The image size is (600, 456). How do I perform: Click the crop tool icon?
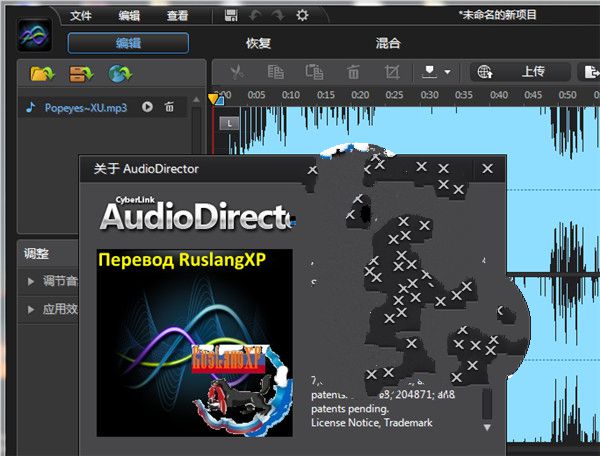coord(392,72)
